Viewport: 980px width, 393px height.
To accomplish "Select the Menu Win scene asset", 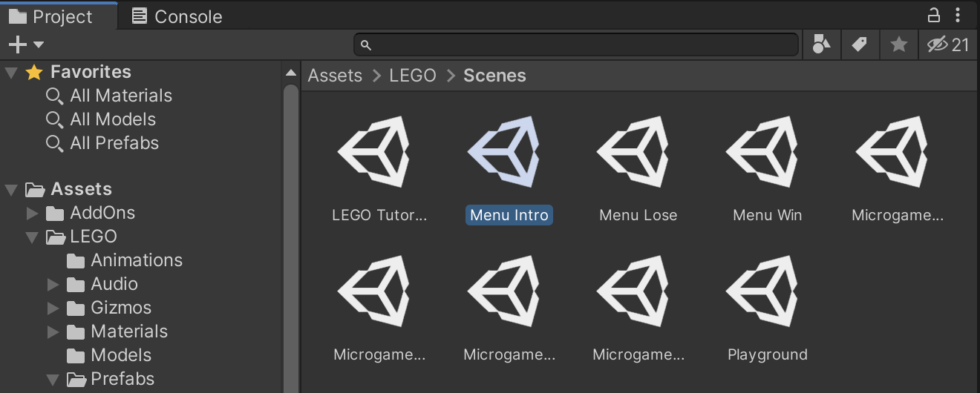I will 767,169.
